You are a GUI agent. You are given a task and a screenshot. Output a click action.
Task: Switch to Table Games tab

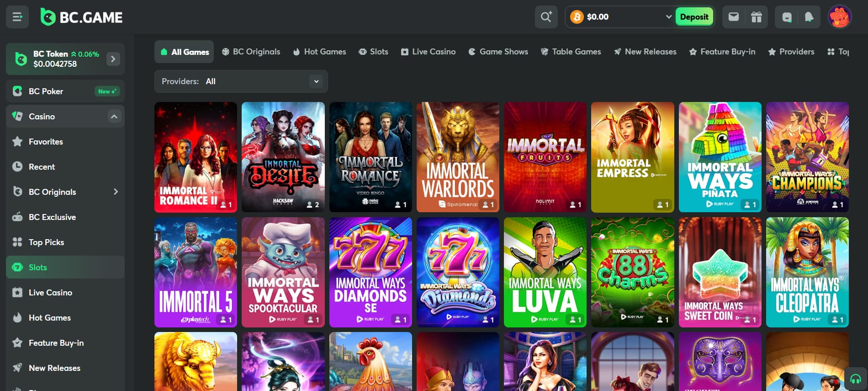(x=571, y=52)
